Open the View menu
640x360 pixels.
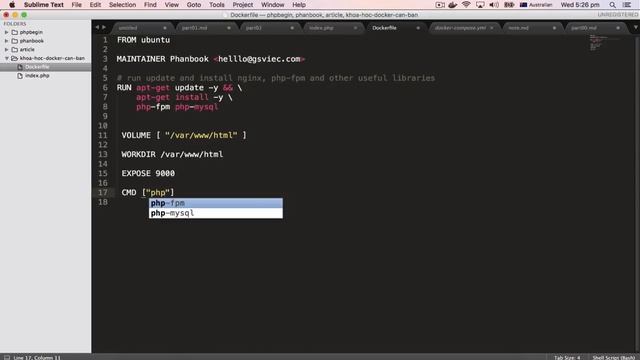click(x=171, y=5)
